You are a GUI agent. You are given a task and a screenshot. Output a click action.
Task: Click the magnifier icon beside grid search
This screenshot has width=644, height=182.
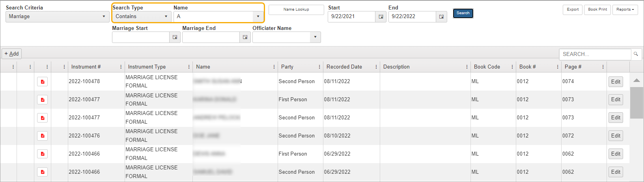[636, 54]
